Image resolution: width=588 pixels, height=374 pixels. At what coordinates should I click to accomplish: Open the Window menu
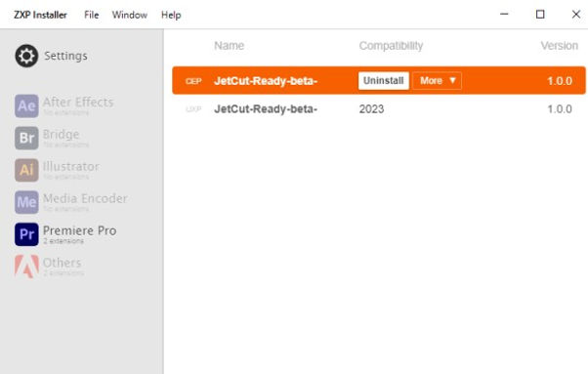coord(129,15)
